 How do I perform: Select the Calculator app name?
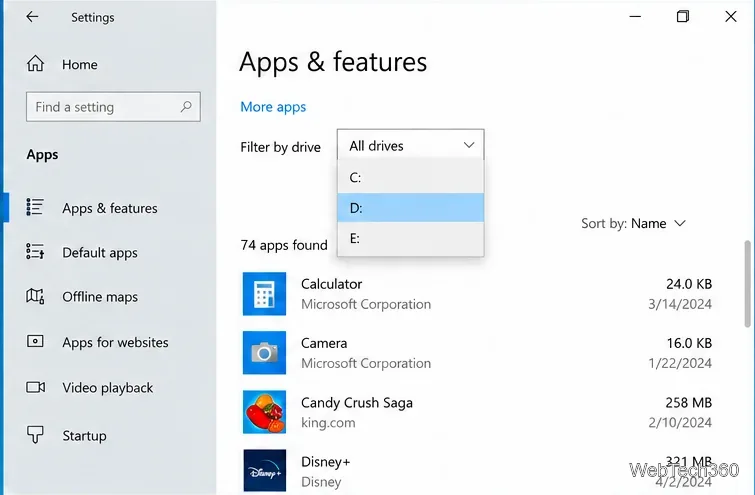[x=331, y=284]
